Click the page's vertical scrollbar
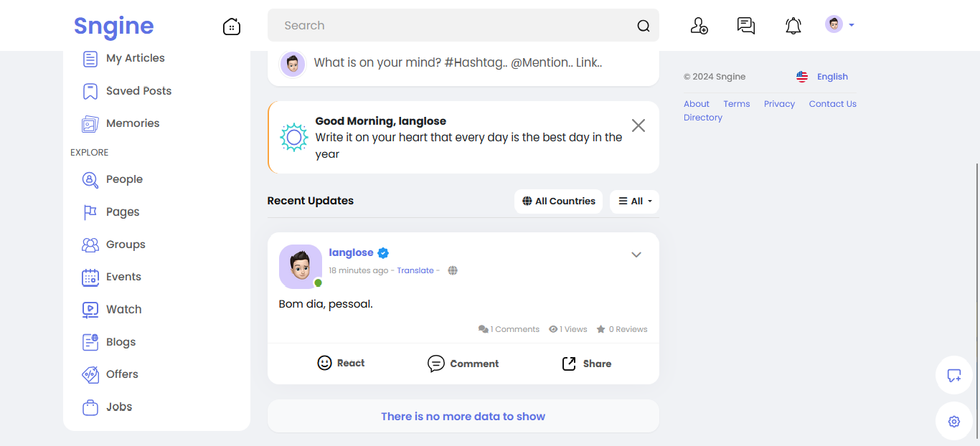Screen dimensions: 980x446 click(976, 287)
